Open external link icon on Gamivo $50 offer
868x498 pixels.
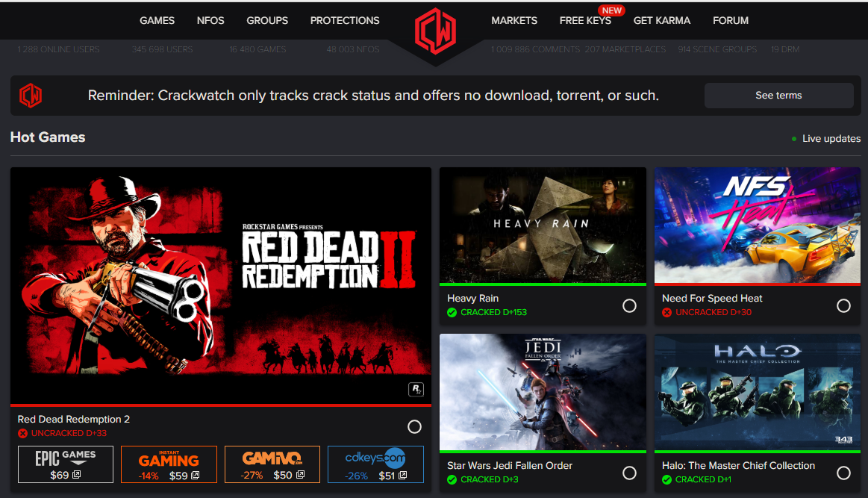click(300, 475)
